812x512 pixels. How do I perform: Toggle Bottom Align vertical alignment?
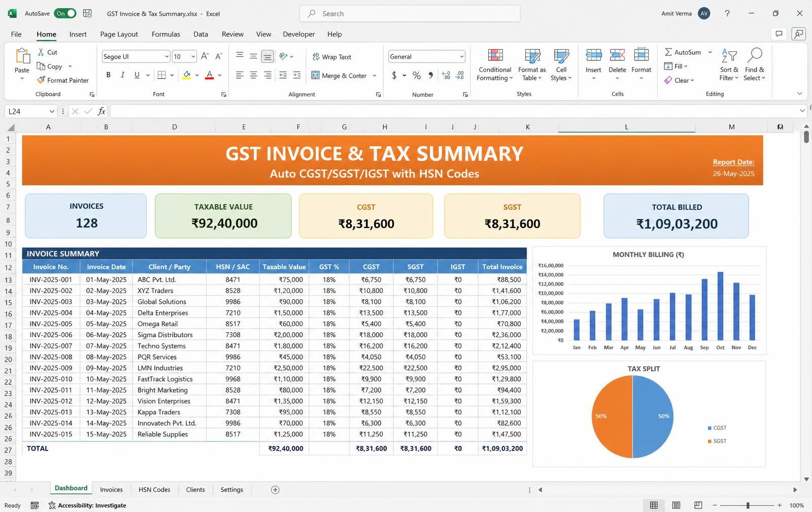click(x=268, y=56)
